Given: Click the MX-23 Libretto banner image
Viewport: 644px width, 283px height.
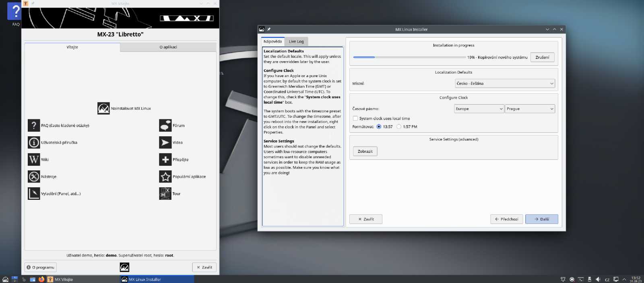Looking at the screenshot, I should point(120,18).
